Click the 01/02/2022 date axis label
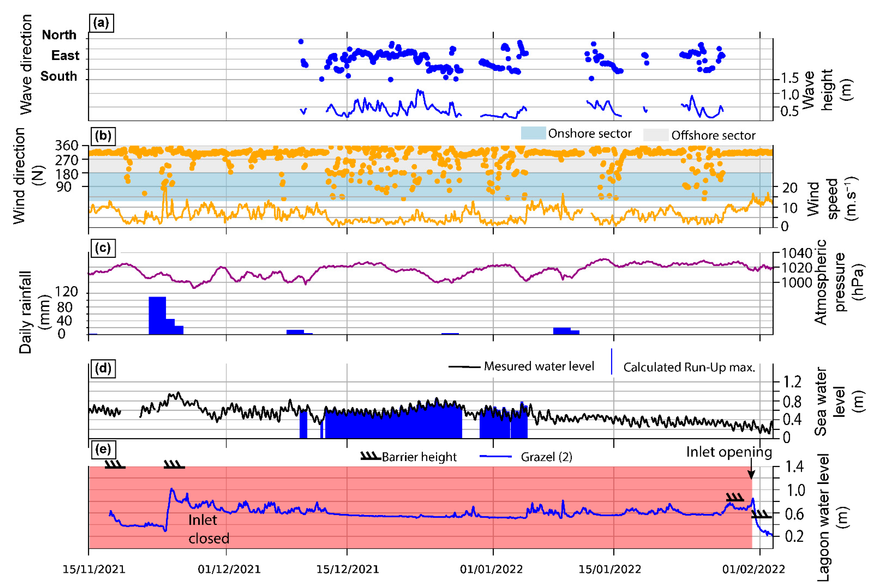Image resolution: width=880 pixels, height=588 pixels. [x=753, y=569]
